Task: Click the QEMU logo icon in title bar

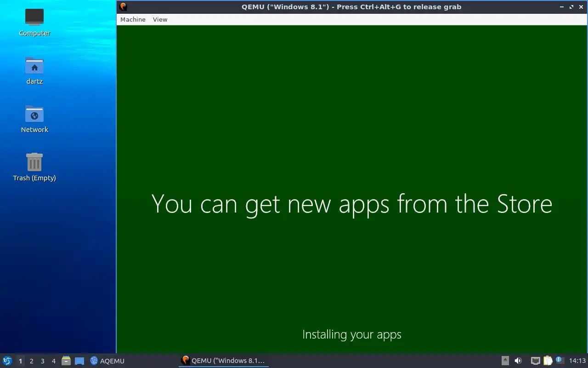Action: 123,7
